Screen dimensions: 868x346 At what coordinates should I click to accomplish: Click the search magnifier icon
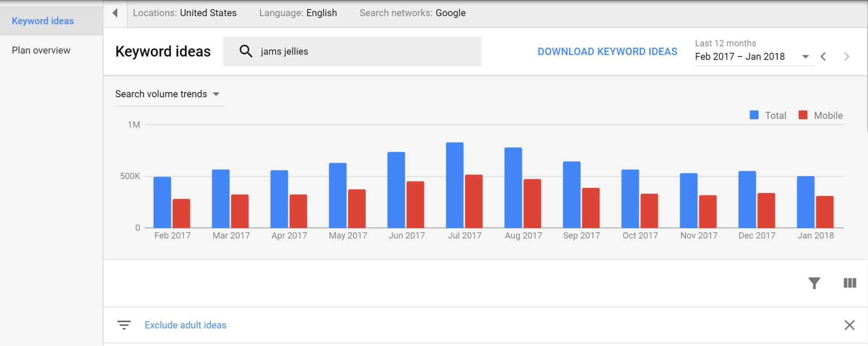(245, 51)
